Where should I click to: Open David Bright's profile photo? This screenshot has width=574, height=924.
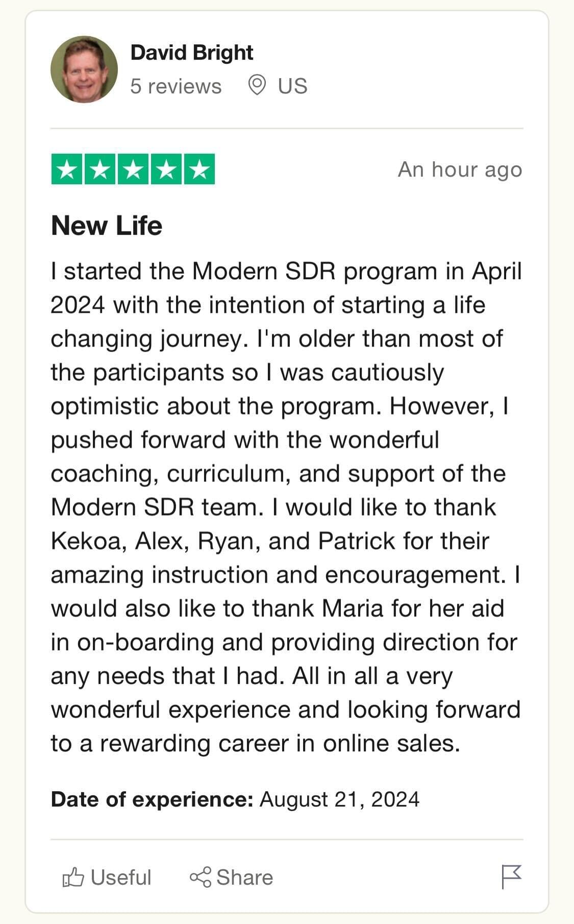pos(84,69)
